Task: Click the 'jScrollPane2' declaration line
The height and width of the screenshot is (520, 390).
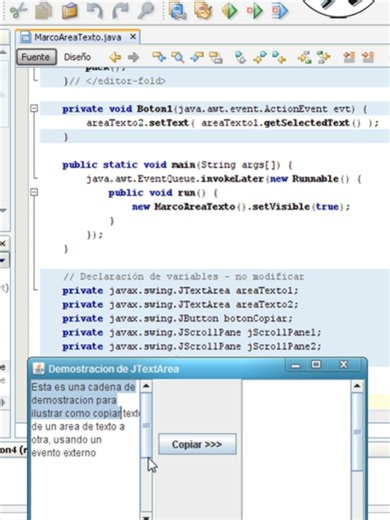Action: pos(192,346)
